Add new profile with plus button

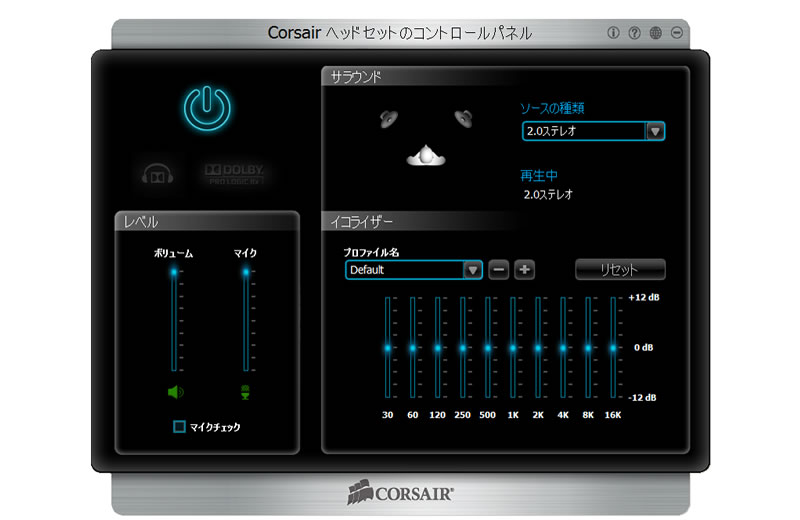[524, 269]
